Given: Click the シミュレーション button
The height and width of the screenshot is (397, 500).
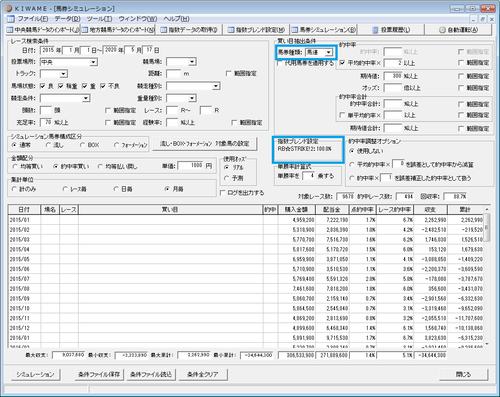Looking at the screenshot, I should 35,374.
